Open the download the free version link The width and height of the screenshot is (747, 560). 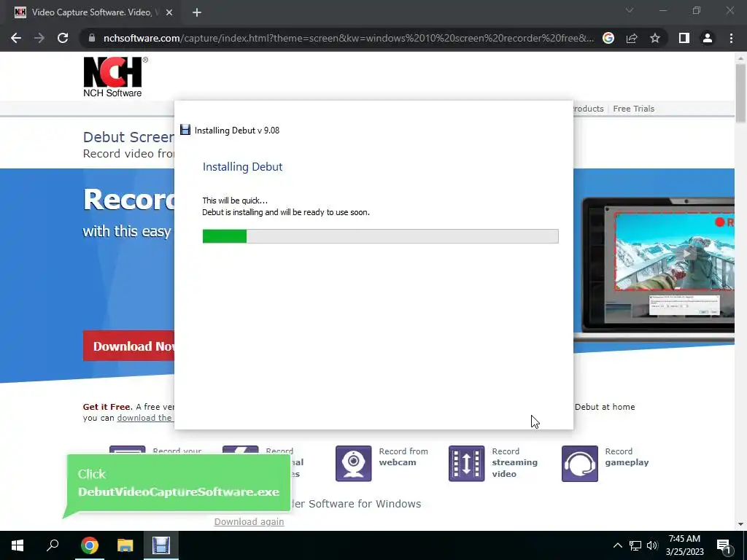click(145, 418)
